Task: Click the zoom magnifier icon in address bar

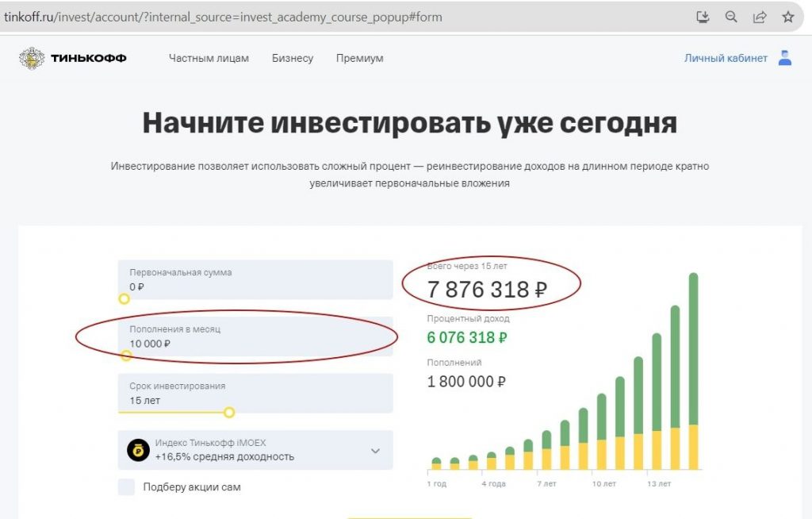Action: [x=730, y=17]
